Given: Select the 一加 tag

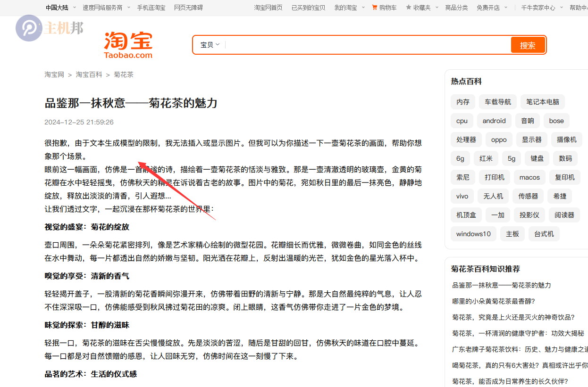Looking at the screenshot, I should [x=498, y=215].
